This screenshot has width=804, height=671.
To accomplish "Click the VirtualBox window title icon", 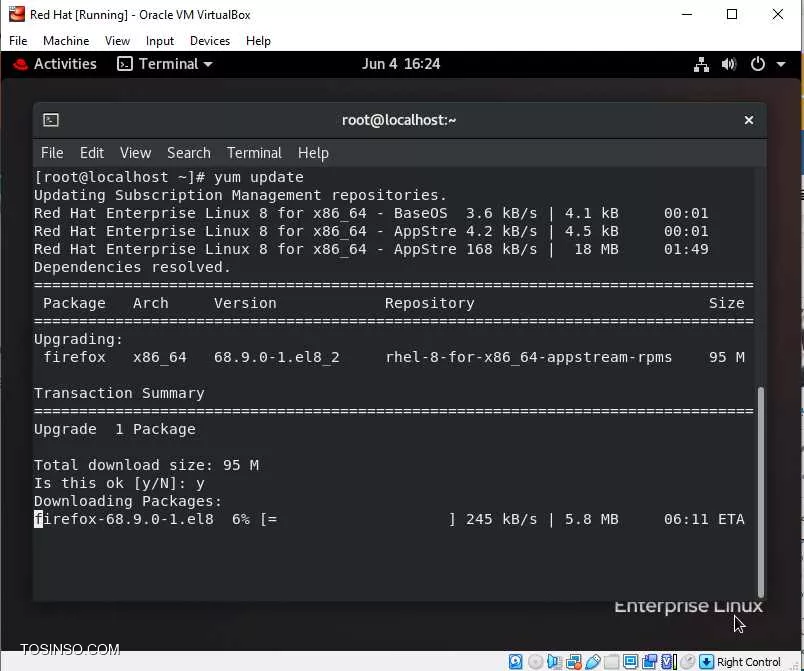I will point(16,14).
